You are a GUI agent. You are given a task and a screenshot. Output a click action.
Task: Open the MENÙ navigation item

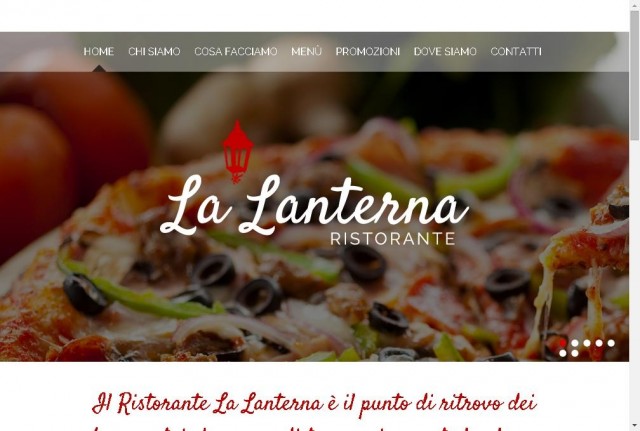point(307,51)
